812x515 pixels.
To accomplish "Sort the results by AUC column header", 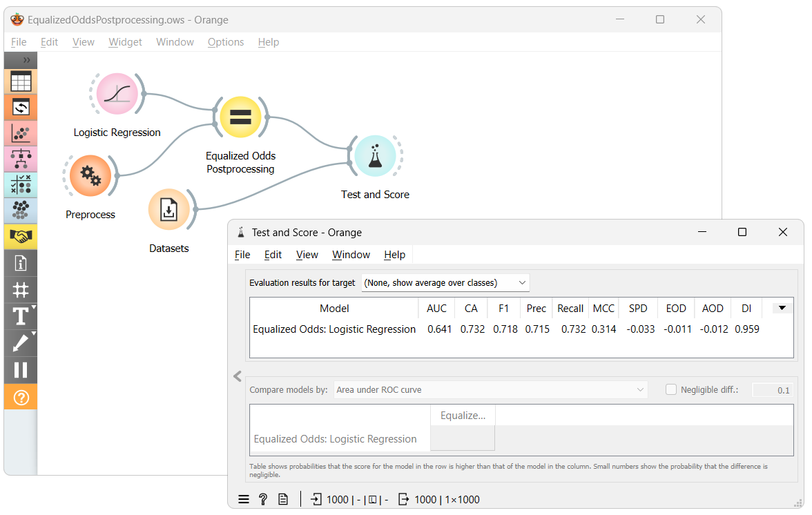I will [436, 309].
